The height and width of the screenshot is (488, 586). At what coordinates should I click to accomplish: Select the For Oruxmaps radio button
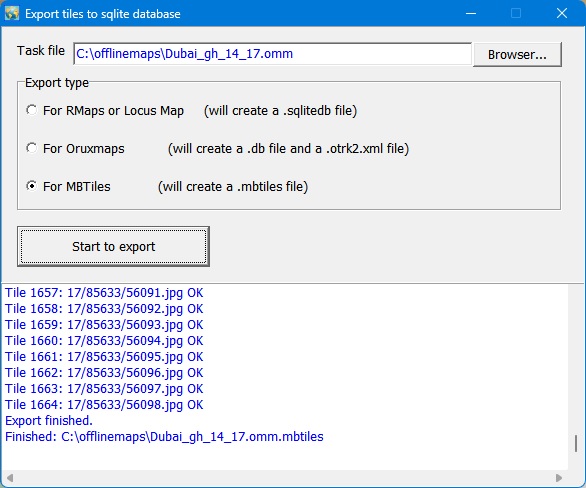32,148
